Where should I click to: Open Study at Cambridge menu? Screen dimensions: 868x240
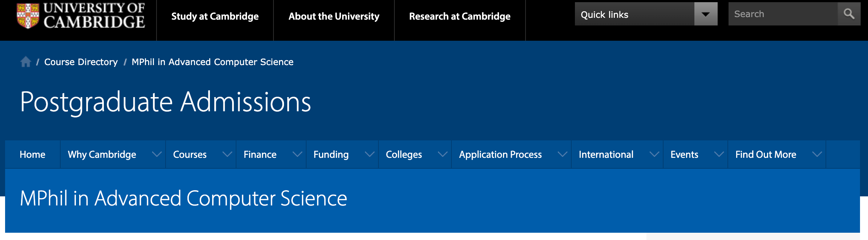(x=215, y=16)
